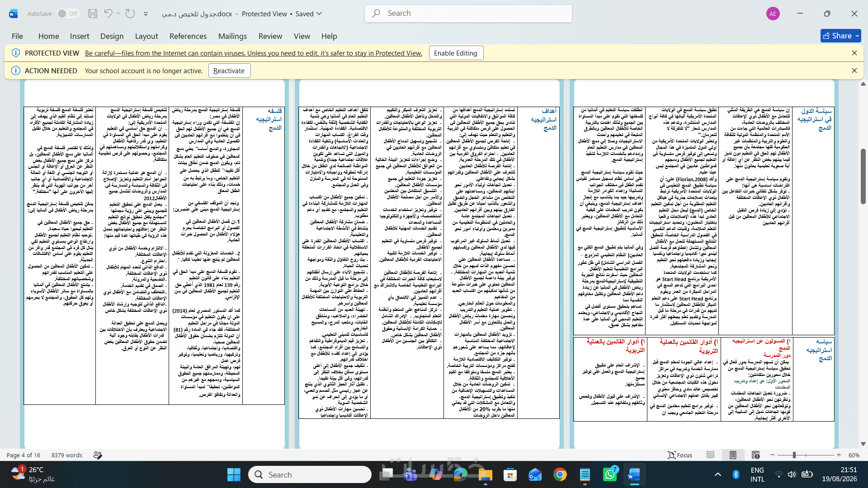868x488 pixels.
Task: Open Microsoft Teams from the taskbar
Action: tap(411, 475)
